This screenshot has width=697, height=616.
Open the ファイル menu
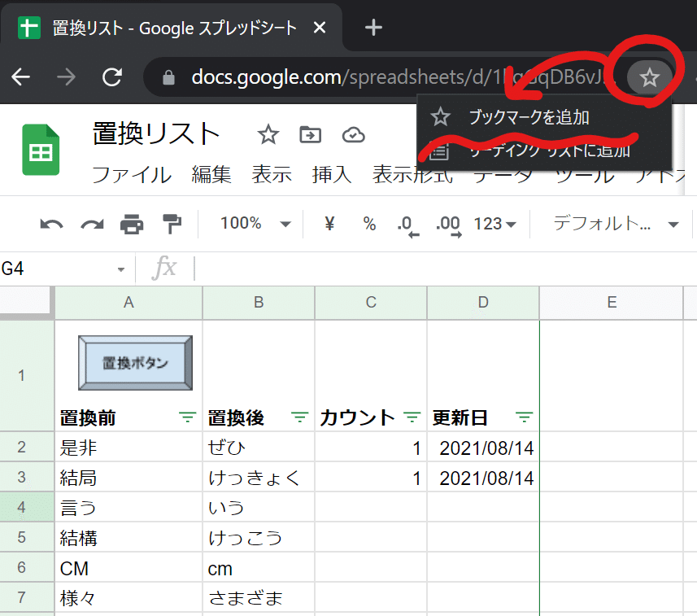click(132, 174)
